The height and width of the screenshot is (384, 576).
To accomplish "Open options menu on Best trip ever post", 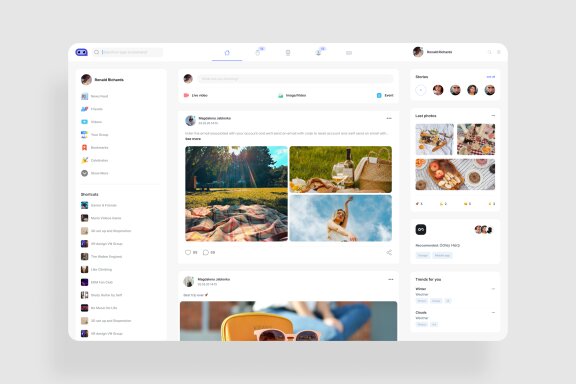I will 390,279.
